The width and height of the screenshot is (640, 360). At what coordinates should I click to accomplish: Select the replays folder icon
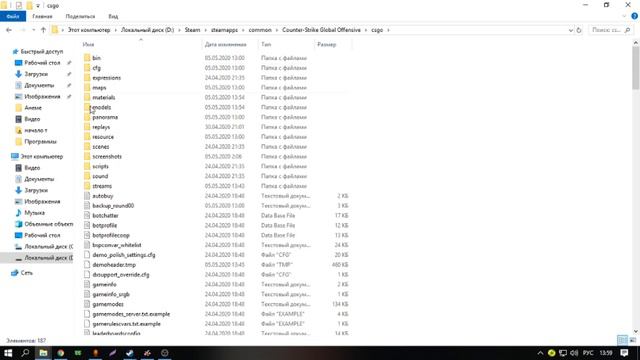(x=87, y=127)
